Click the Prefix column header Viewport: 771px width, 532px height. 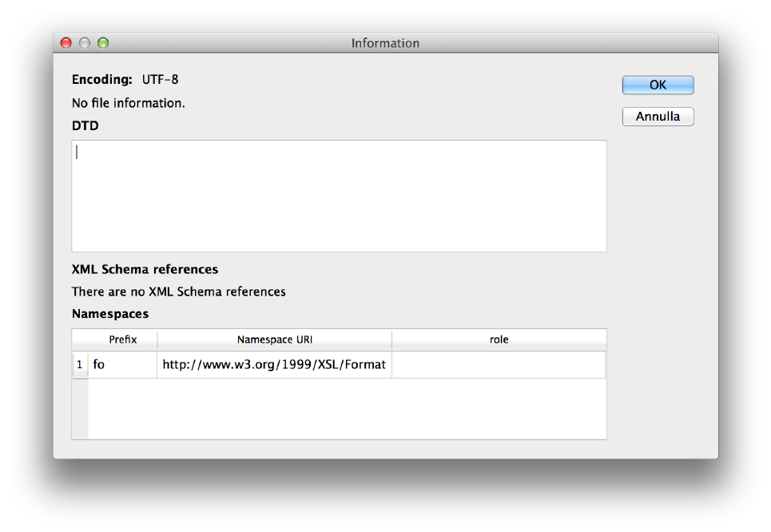[123, 339]
